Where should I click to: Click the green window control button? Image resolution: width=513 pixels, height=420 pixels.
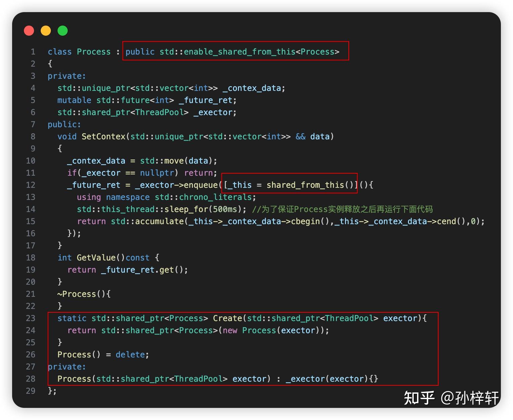pyautogui.click(x=62, y=30)
